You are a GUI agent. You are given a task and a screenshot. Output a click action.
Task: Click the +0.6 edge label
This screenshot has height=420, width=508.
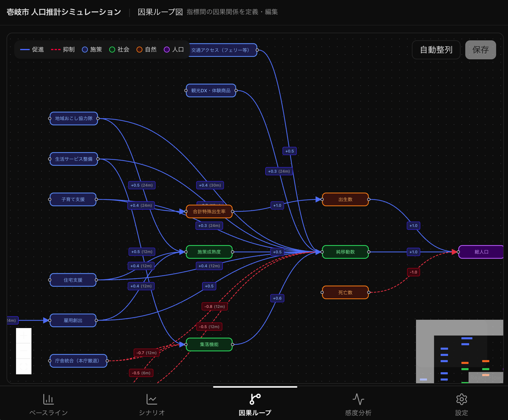coord(277,298)
